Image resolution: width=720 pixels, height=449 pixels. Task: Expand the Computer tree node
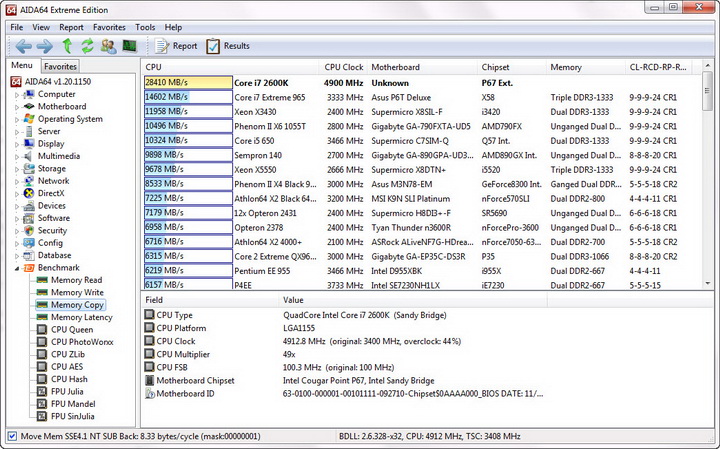pos(17,95)
